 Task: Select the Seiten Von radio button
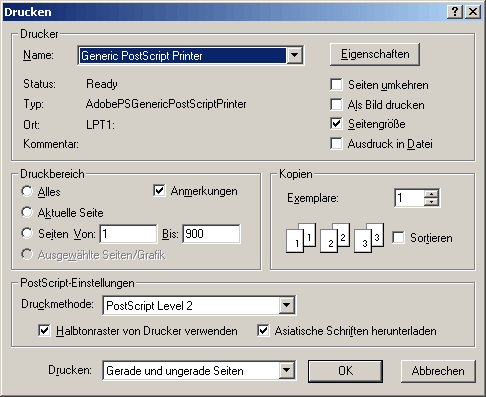27,233
